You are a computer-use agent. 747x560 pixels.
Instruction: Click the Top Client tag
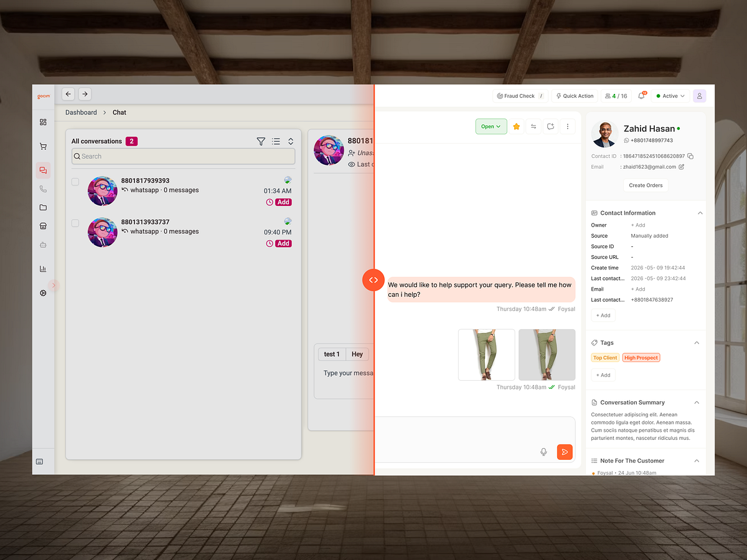[605, 358]
